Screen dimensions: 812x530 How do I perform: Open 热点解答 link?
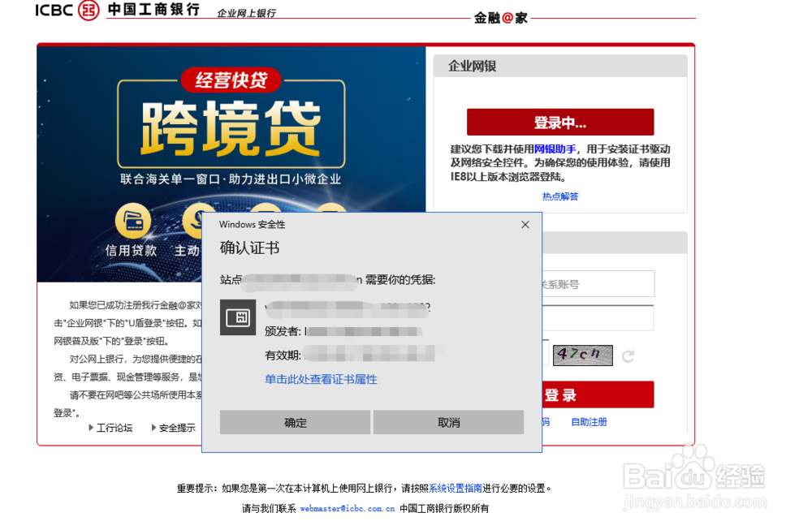(x=560, y=196)
